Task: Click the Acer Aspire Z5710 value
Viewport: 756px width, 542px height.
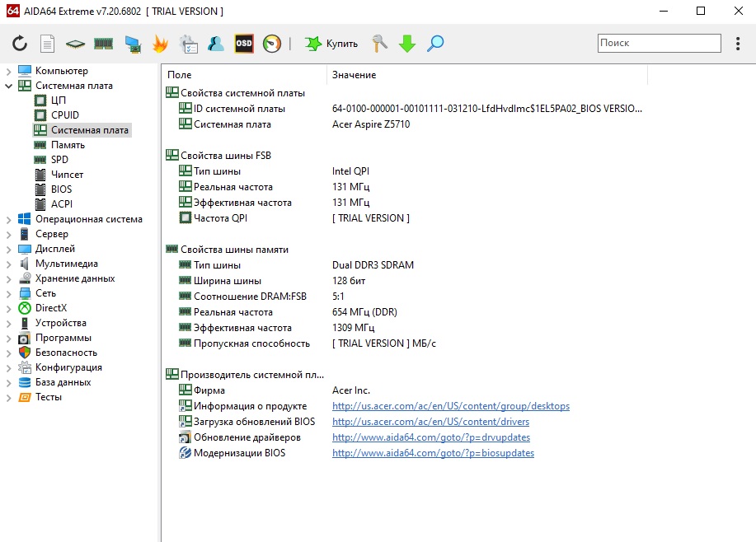Action: [x=371, y=124]
